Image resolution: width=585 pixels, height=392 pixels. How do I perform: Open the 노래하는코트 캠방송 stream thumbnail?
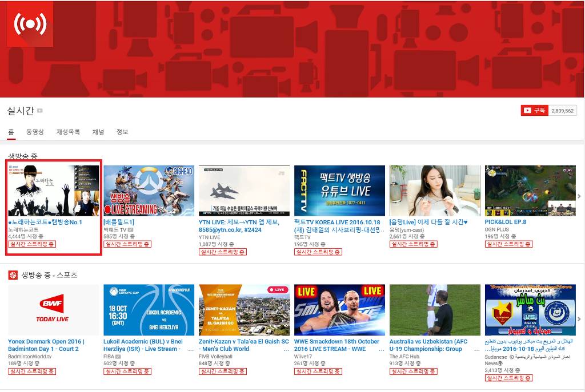coord(54,191)
